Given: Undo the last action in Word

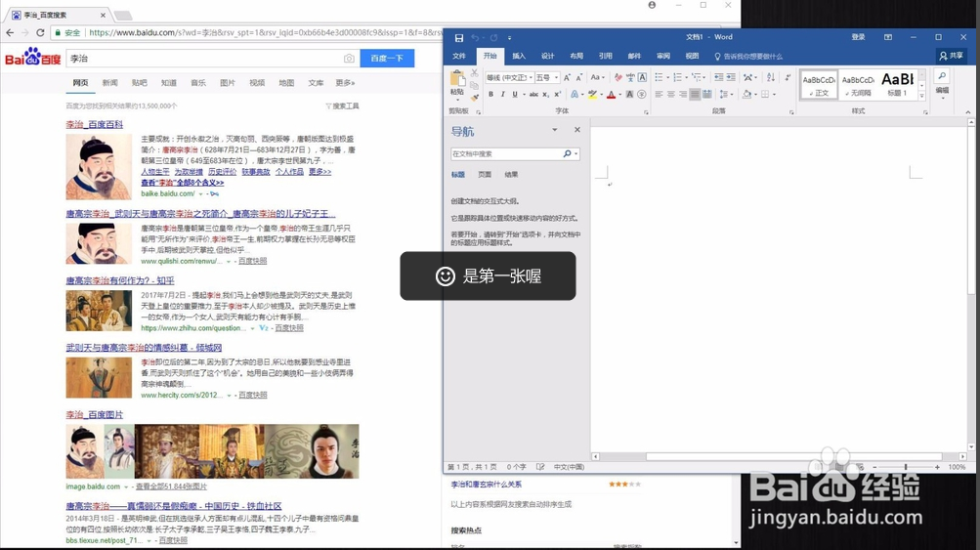Looking at the screenshot, I should point(475,37).
